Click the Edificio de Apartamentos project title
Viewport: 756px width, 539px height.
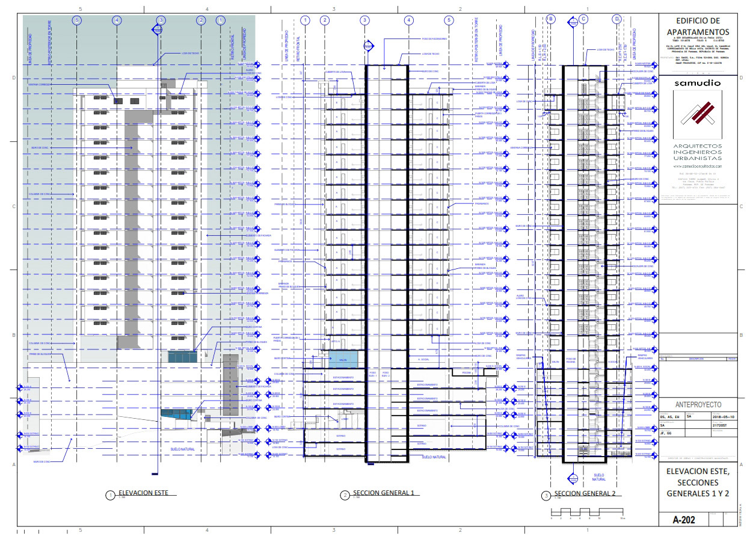pos(698,26)
